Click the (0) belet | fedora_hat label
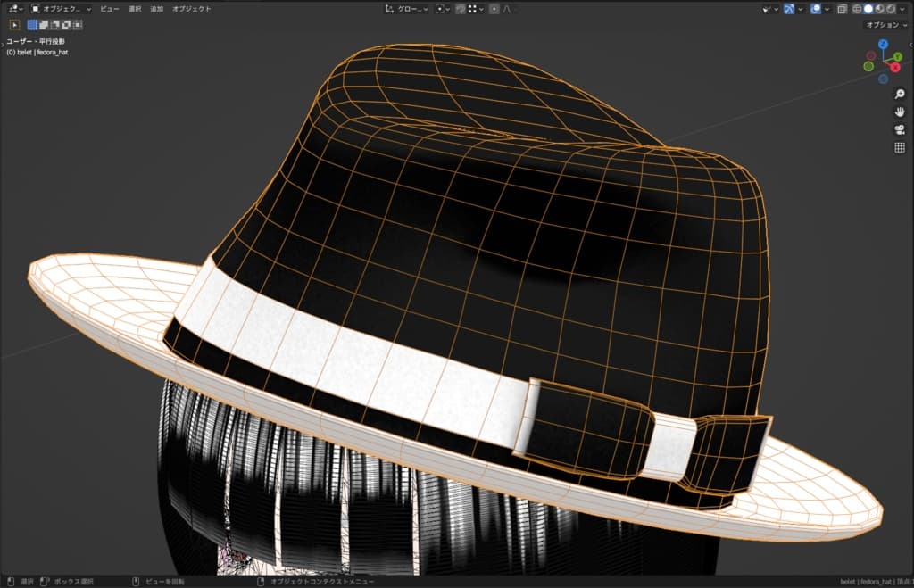 (x=37, y=52)
